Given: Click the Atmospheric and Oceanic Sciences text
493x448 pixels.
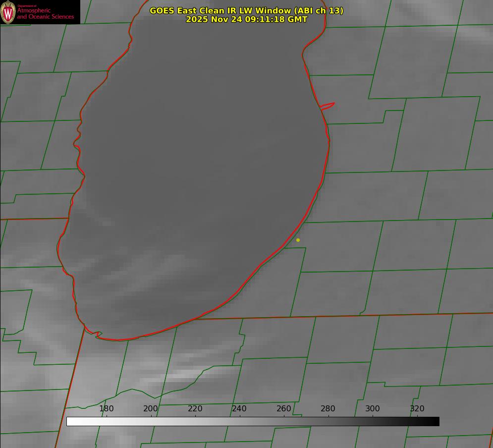Looking at the screenshot, I should coord(45,13).
